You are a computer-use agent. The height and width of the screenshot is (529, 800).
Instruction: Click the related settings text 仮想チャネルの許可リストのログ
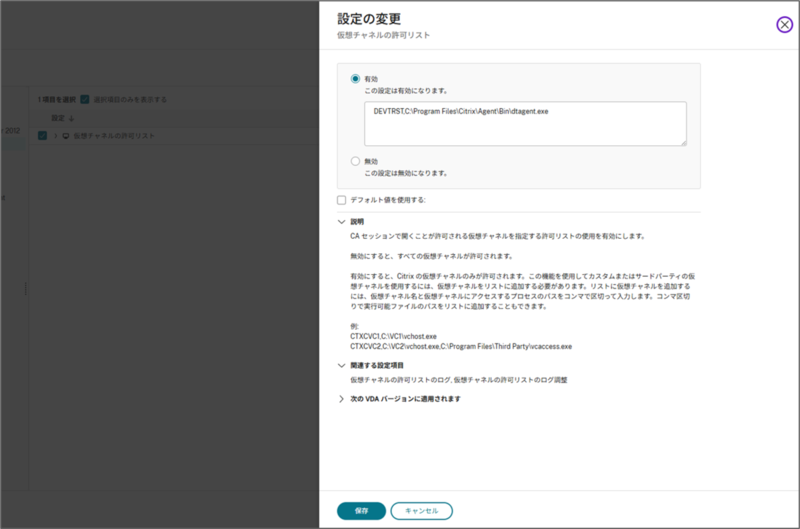pos(401,380)
